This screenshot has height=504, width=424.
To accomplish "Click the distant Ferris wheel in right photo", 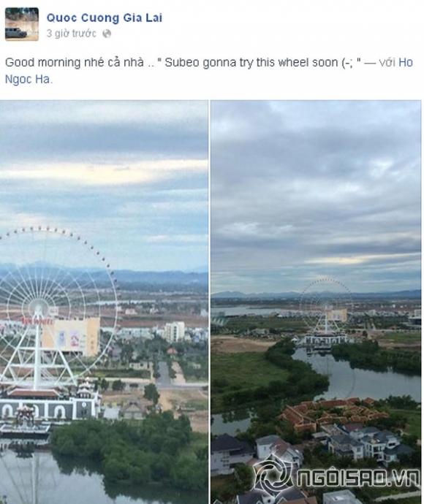I will (326, 305).
